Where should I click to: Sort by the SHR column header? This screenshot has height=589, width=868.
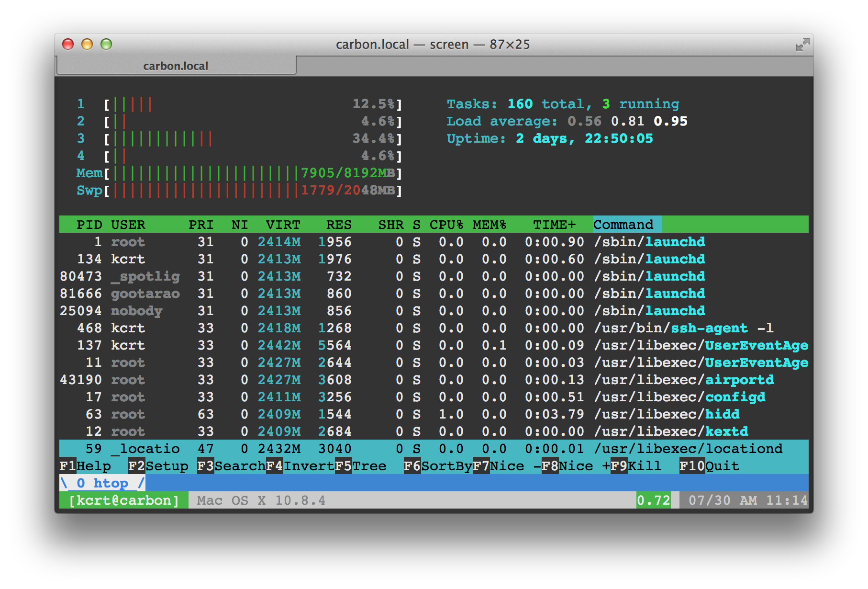[x=391, y=225]
